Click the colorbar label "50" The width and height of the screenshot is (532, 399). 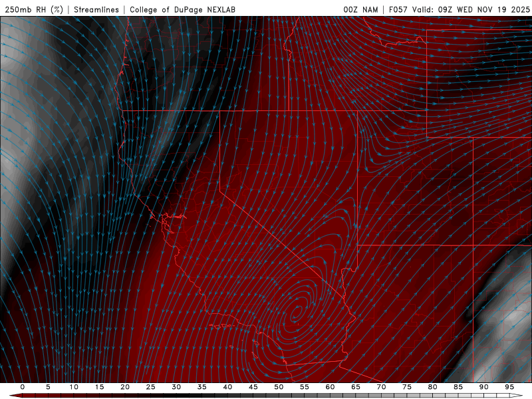point(279,387)
